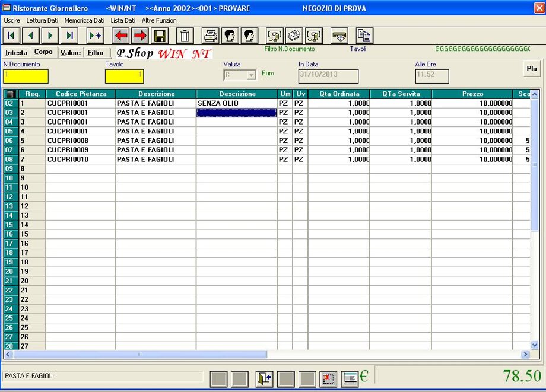Click the N.Documento yellow input field
546x392 pixels.
click(x=26, y=76)
